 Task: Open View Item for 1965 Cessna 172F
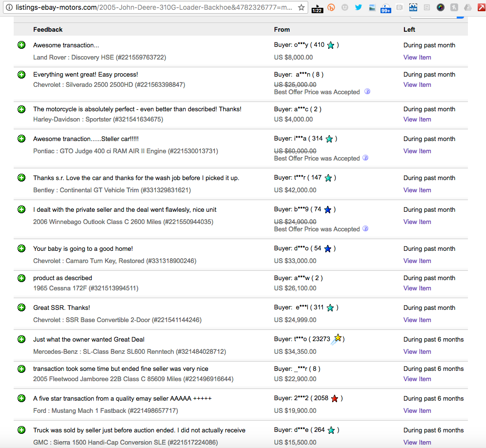click(417, 288)
